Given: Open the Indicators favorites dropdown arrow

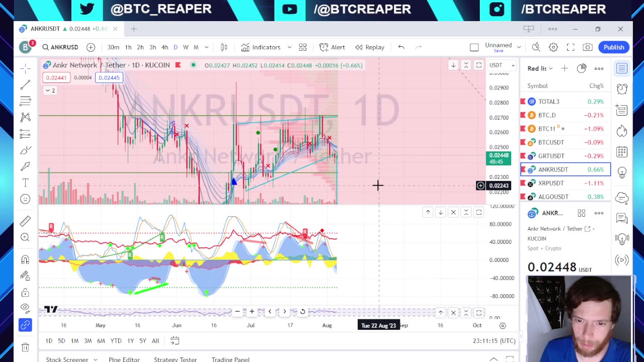Looking at the screenshot, I should click(289, 47).
